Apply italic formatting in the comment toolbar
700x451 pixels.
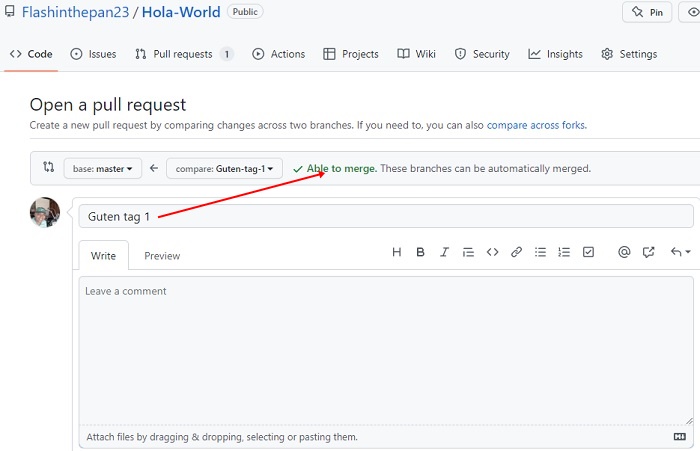(x=444, y=252)
